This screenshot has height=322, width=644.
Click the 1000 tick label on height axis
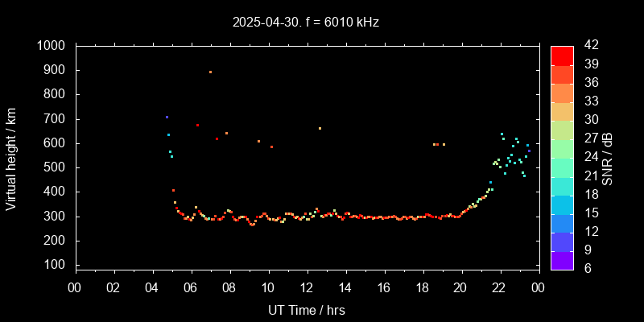coord(52,46)
